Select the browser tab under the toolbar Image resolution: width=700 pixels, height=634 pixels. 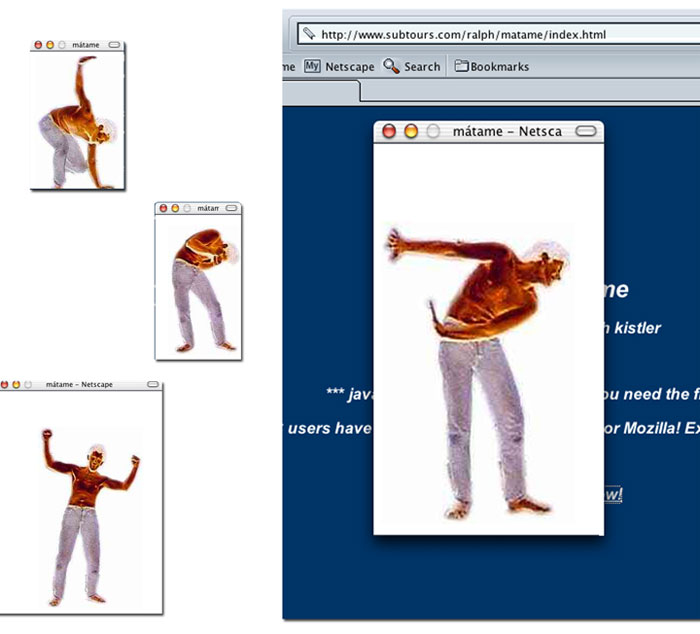pyautogui.click(x=321, y=91)
